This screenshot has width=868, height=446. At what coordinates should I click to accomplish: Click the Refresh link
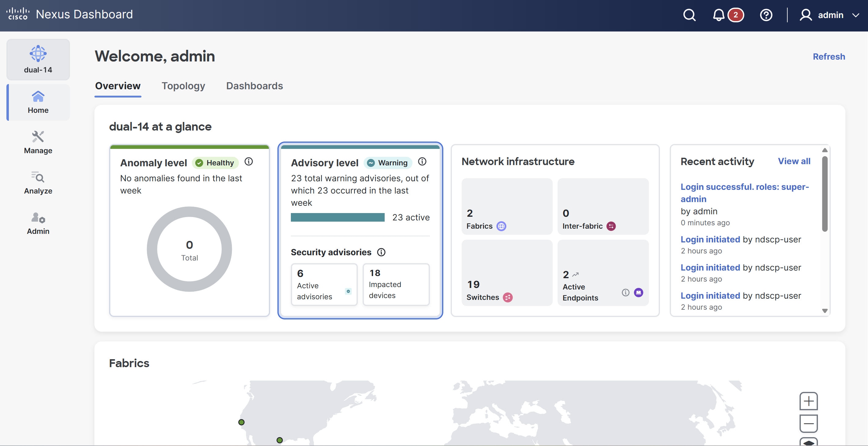[x=829, y=56]
